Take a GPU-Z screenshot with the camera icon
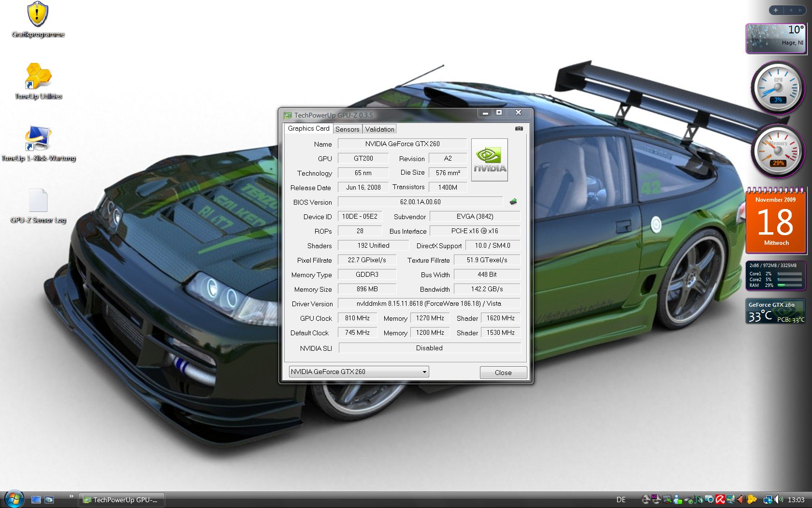The width and height of the screenshot is (812, 508). pyautogui.click(x=519, y=129)
